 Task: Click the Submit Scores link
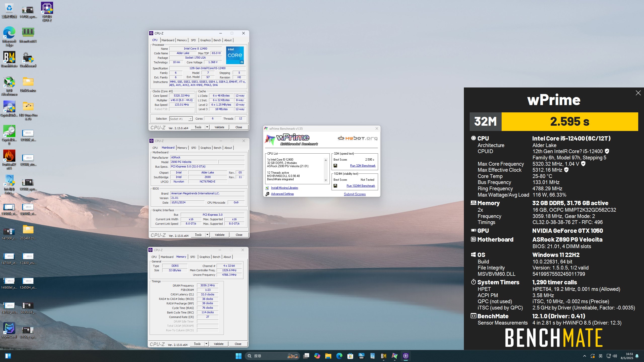tap(355, 194)
